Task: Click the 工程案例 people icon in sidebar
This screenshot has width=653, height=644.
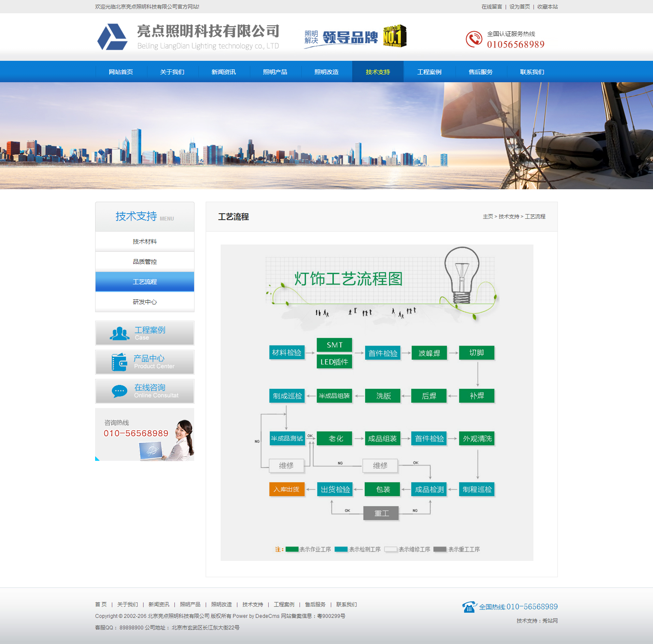Action: tap(120, 333)
